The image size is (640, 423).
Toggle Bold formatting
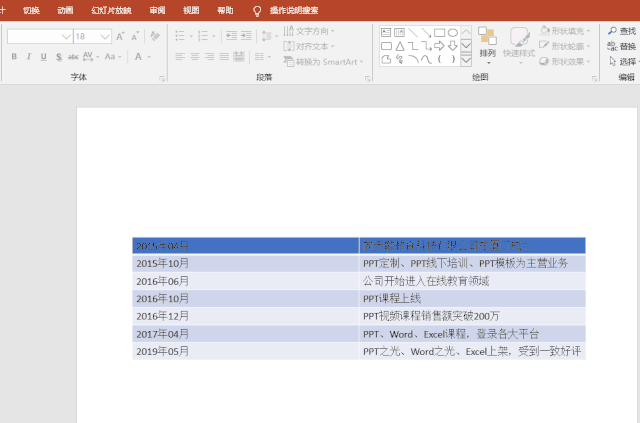tap(14, 57)
